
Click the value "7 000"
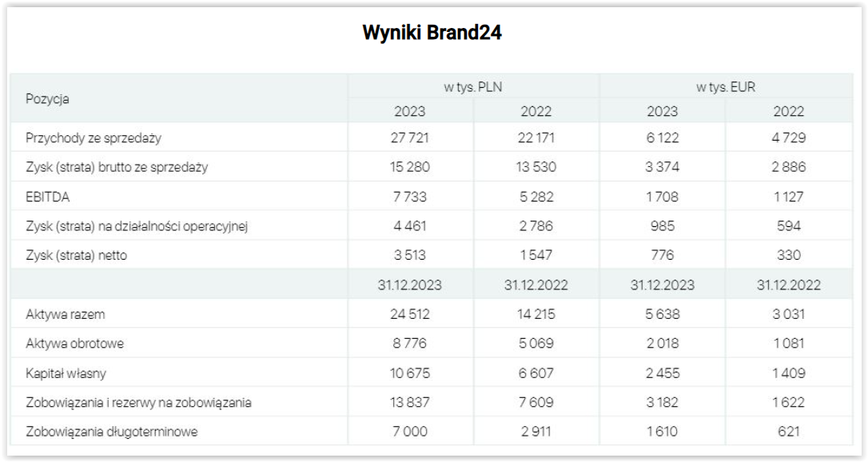(x=410, y=432)
